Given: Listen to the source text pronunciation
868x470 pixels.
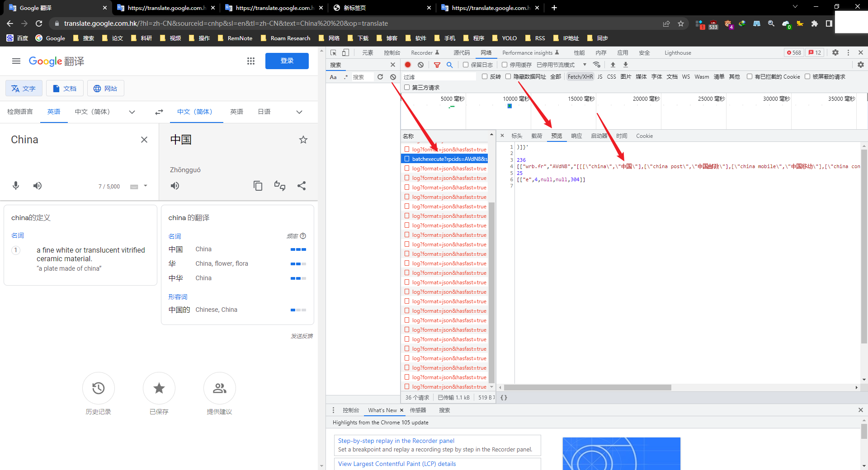Looking at the screenshot, I should pyautogui.click(x=38, y=186).
